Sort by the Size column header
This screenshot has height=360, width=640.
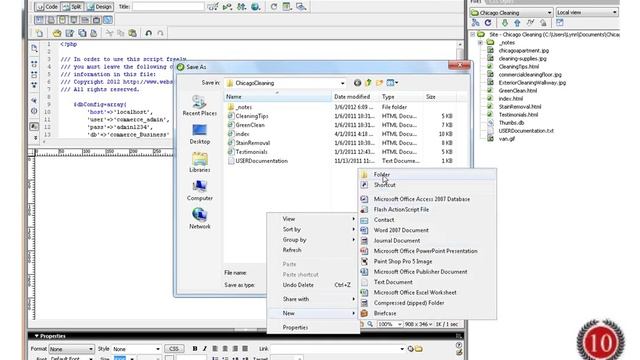tap(439, 97)
